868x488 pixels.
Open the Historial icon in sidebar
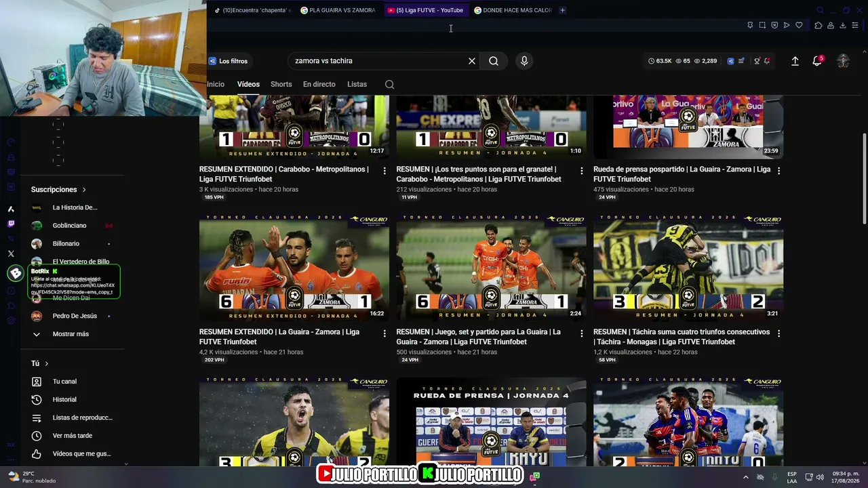coord(37,400)
